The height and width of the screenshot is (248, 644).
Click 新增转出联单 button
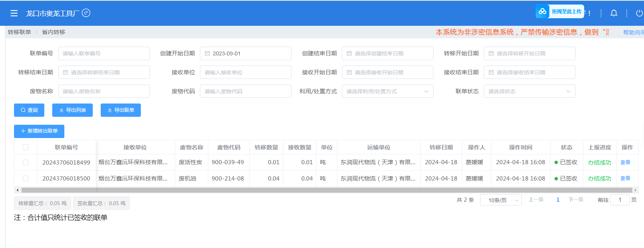pyautogui.click(x=39, y=131)
